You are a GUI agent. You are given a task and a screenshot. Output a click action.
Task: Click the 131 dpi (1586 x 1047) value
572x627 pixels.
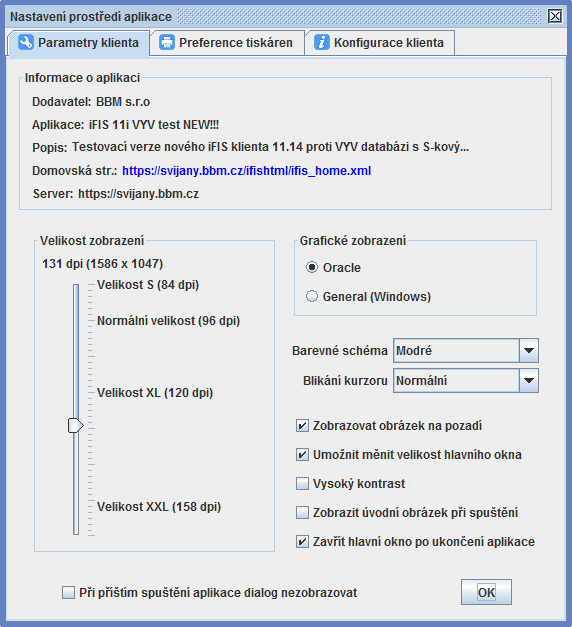pos(103,264)
